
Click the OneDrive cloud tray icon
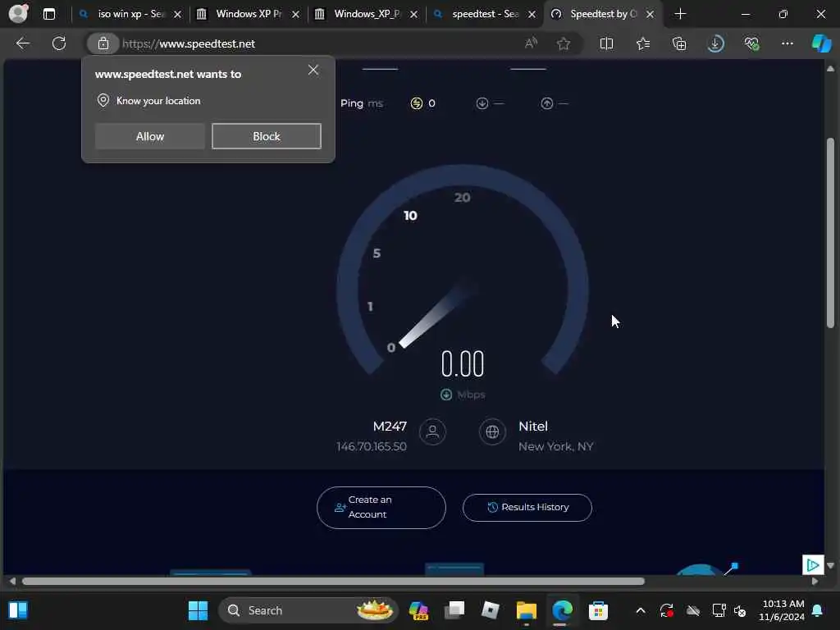pyautogui.click(x=693, y=610)
